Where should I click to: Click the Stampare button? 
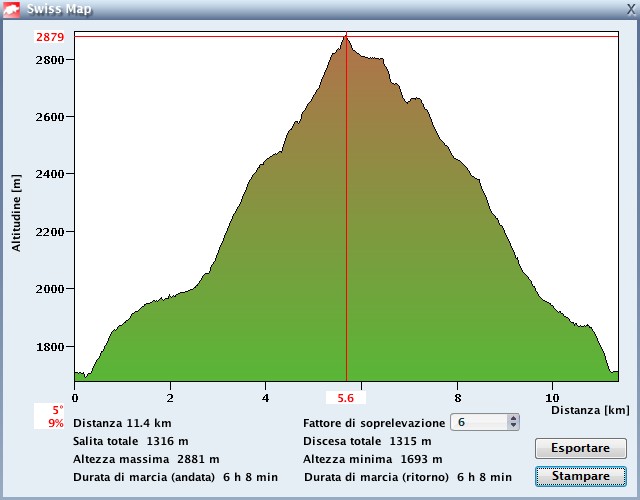pos(581,476)
